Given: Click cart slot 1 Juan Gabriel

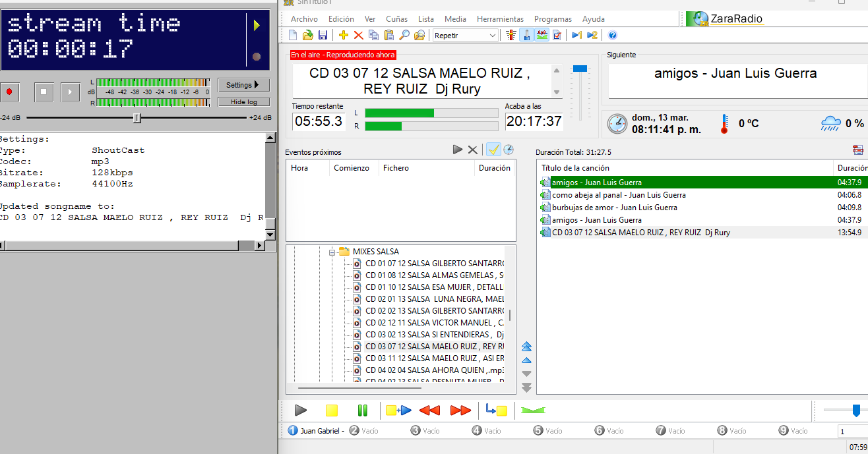Looking at the screenshot, I should point(316,431).
